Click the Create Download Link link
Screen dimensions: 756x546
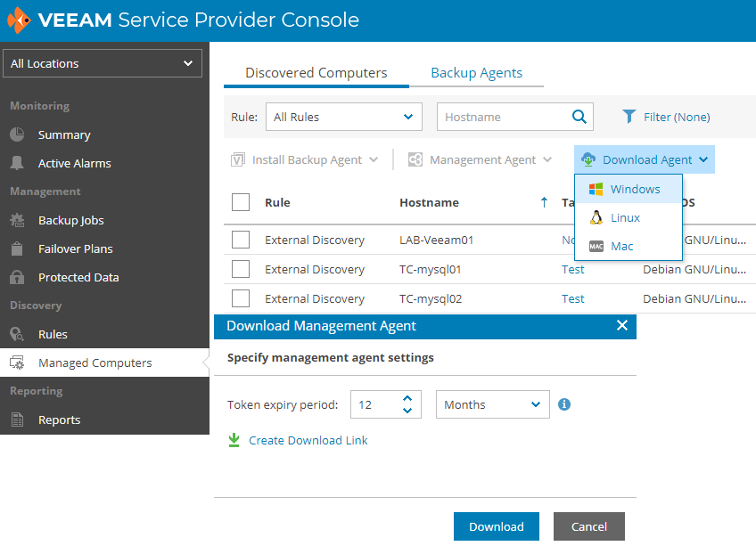pyautogui.click(x=308, y=440)
